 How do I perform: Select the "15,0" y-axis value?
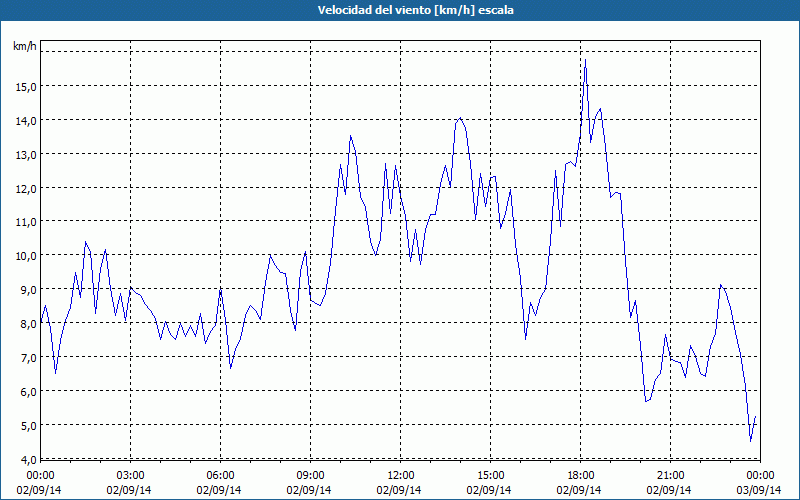(26, 86)
